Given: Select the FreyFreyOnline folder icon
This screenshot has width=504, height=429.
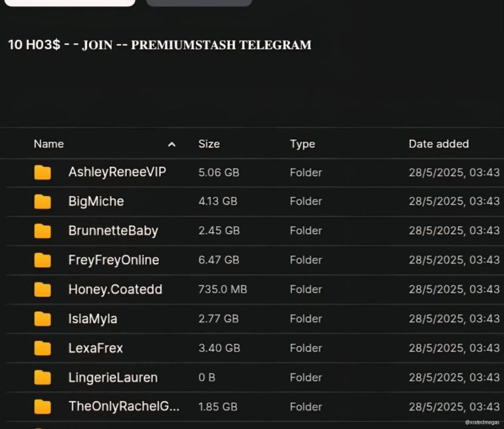Looking at the screenshot, I should [x=43, y=260].
